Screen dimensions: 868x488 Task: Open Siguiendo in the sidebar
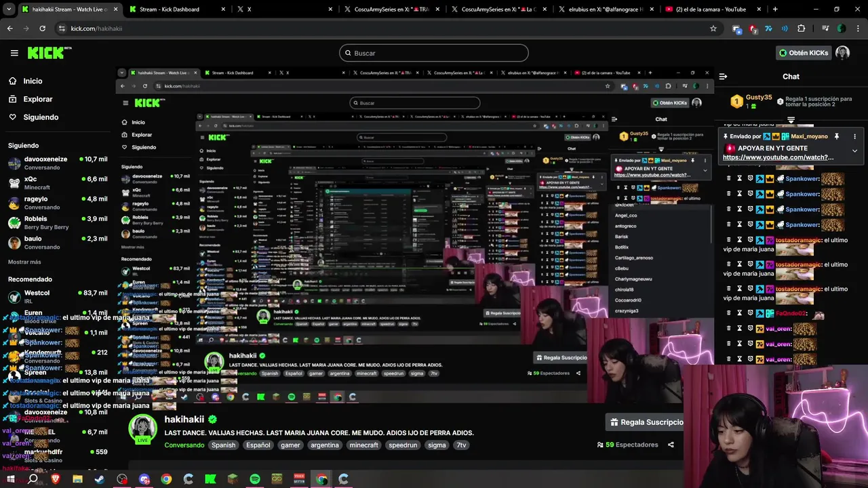(41, 117)
